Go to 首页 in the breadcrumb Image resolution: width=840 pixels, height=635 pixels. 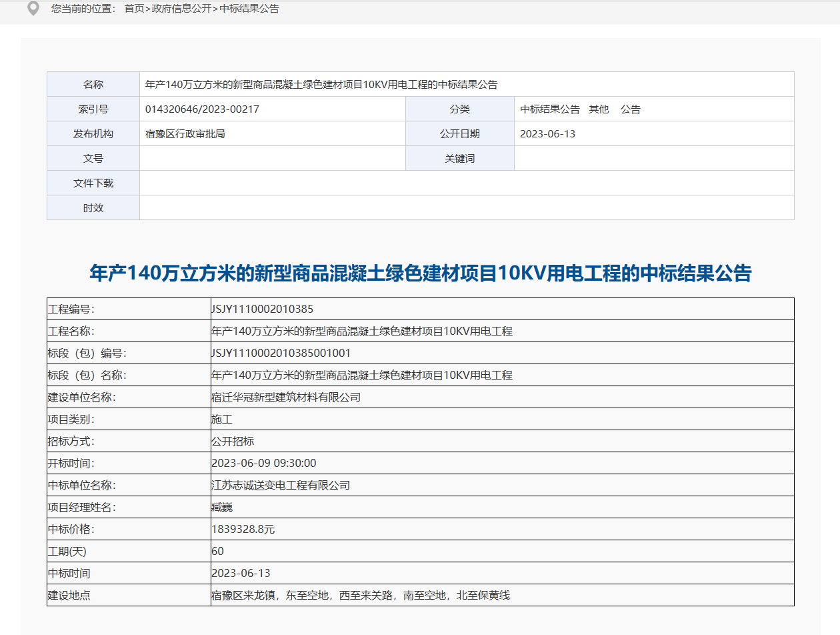pyautogui.click(x=134, y=9)
